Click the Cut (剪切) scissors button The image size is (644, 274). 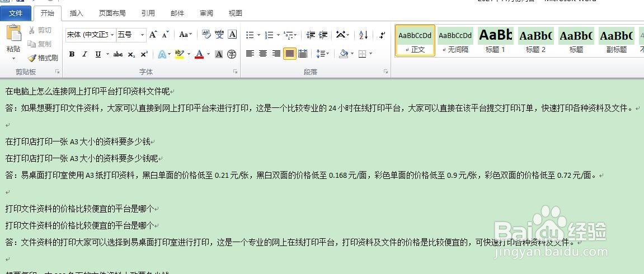pyautogui.click(x=40, y=30)
